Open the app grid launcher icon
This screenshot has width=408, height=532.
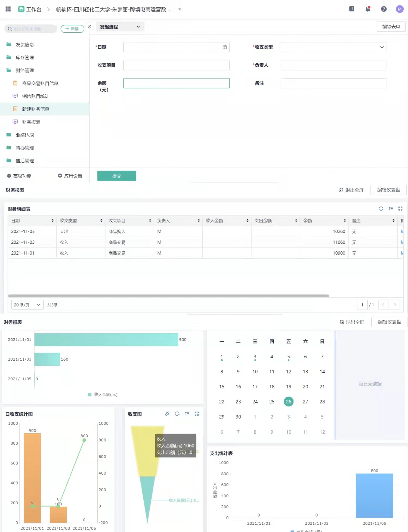click(x=8, y=9)
